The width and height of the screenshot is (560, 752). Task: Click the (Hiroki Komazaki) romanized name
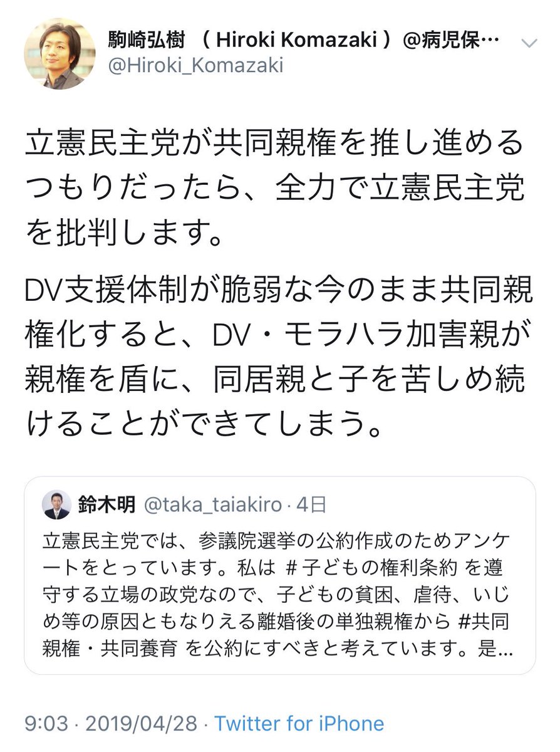[x=295, y=41]
